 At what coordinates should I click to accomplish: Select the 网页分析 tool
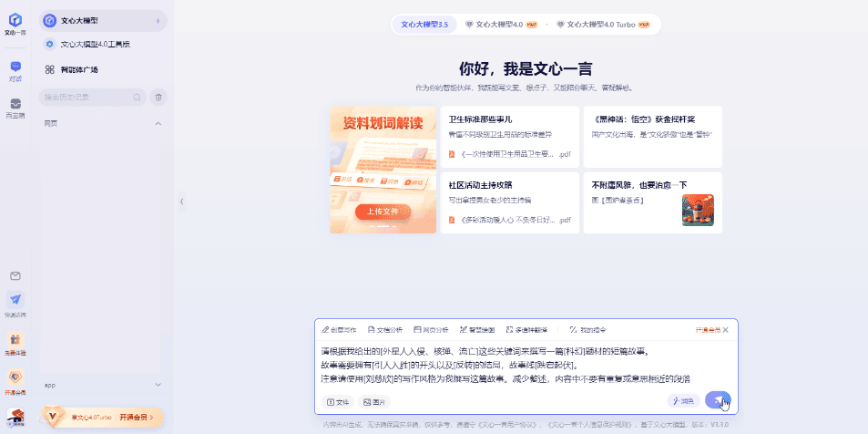[x=431, y=330]
